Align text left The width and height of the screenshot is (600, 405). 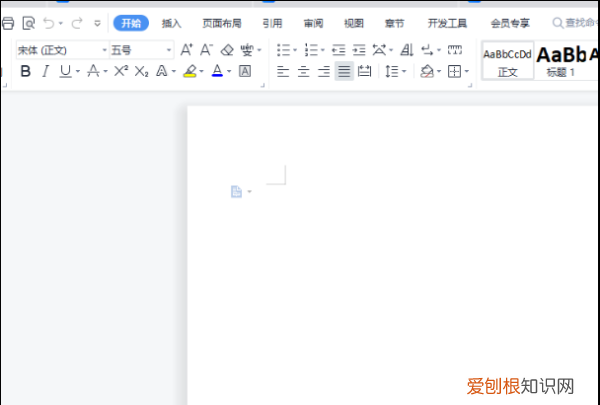283,71
